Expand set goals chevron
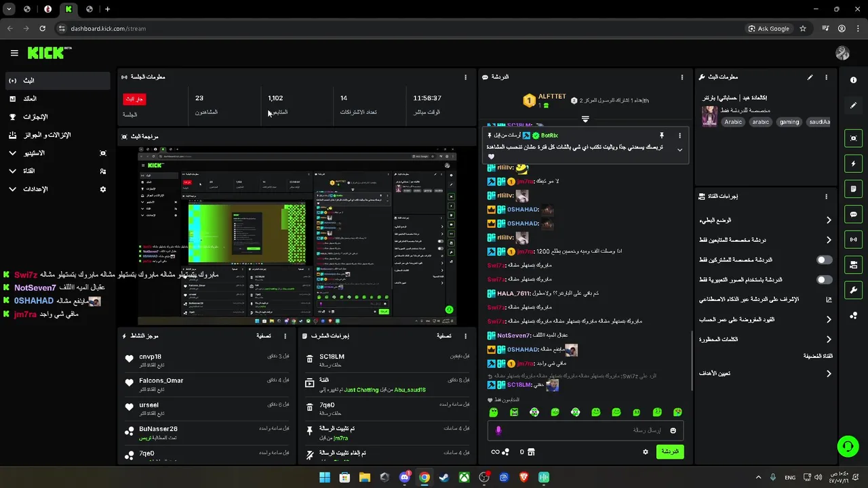 (x=828, y=373)
